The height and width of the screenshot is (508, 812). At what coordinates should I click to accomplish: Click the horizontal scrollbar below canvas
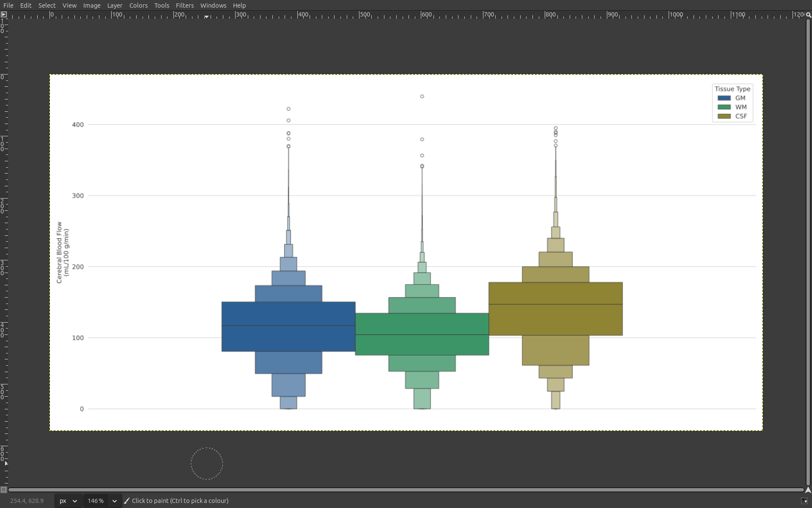click(x=406, y=490)
